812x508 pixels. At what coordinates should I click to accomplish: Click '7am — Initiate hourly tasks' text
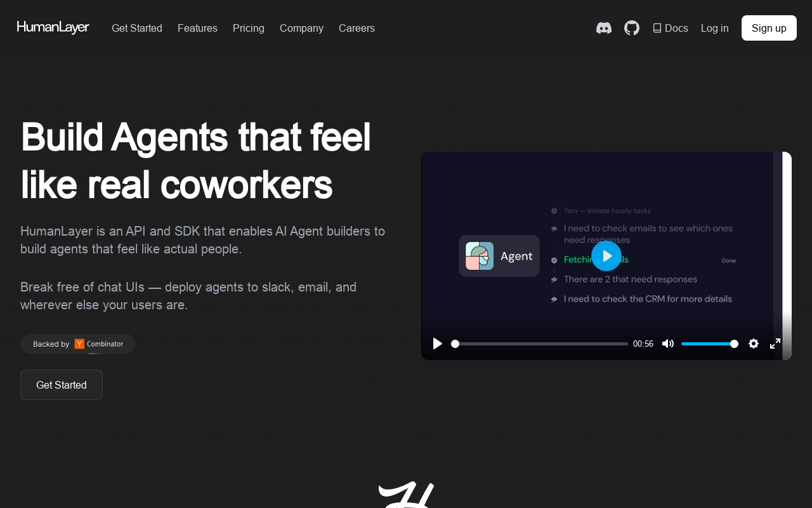click(x=607, y=211)
